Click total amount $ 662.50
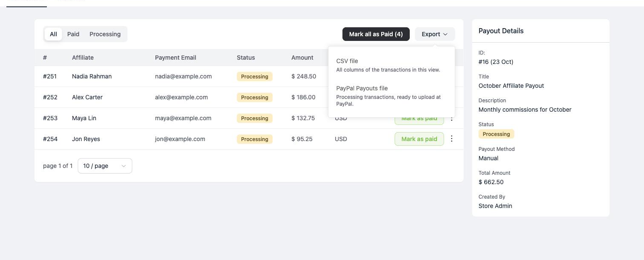This screenshot has width=644, height=260. [x=491, y=182]
